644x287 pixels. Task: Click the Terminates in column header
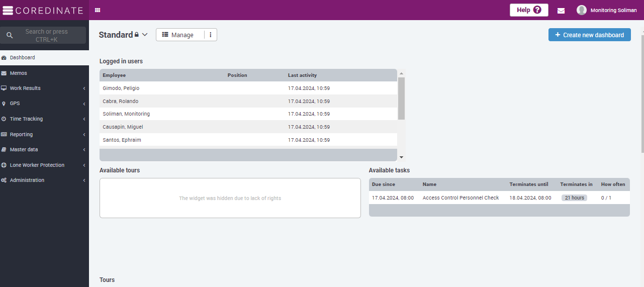577,184
